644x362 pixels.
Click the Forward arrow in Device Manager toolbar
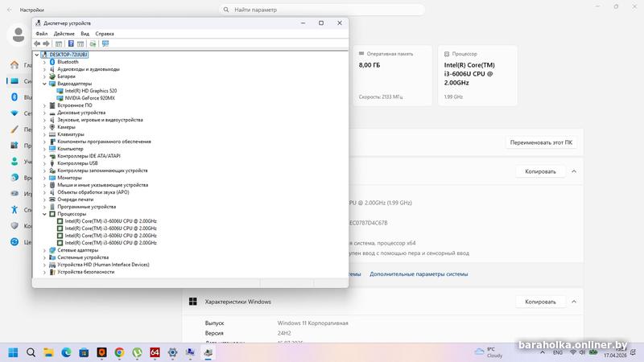click(x=47, y=43)
